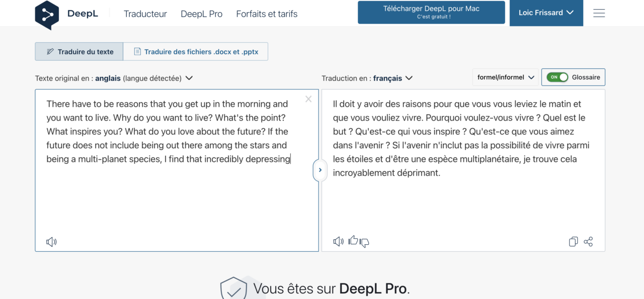Clear the source text with the X

pos(308,99)
